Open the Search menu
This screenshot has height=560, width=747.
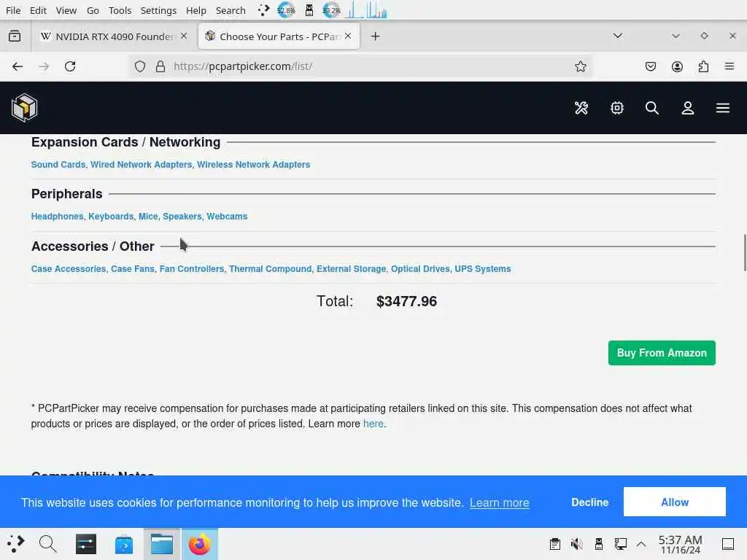coord(231,10)
